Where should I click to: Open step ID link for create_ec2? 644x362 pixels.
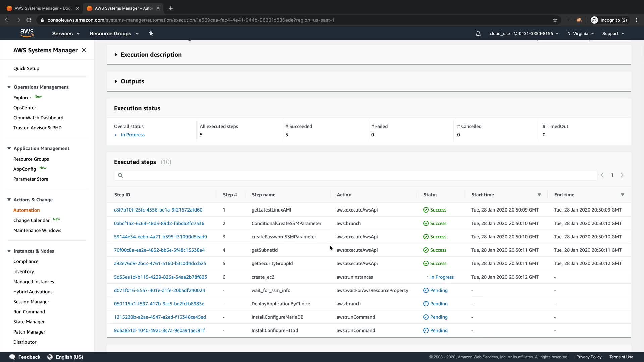point(160,277)
